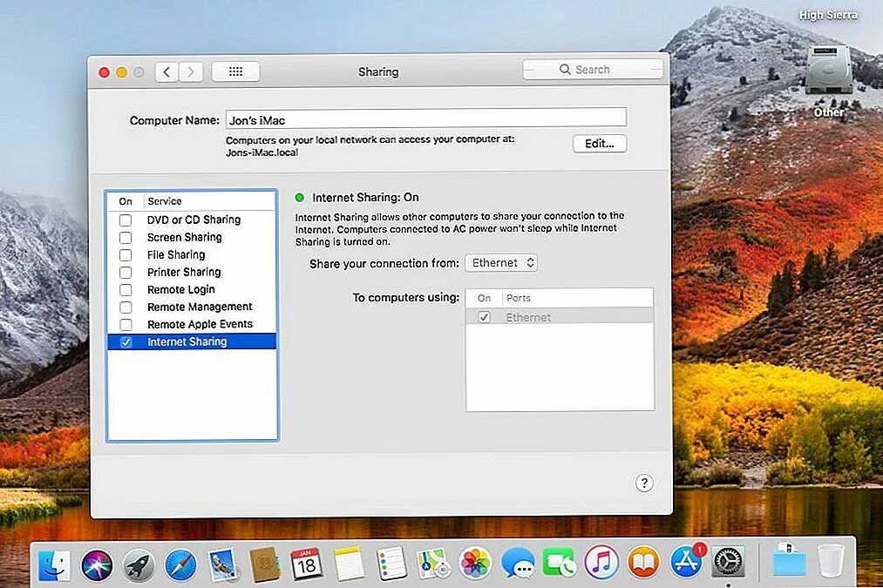This screenshot has width=883, height=588.
Task: Select the Remote Management service row
Action: click(x=192, y=308)
